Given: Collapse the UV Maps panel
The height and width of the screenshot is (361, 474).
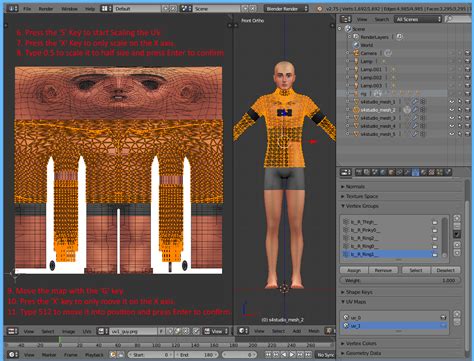Looking at the screenshot, I should click(353, 302).
